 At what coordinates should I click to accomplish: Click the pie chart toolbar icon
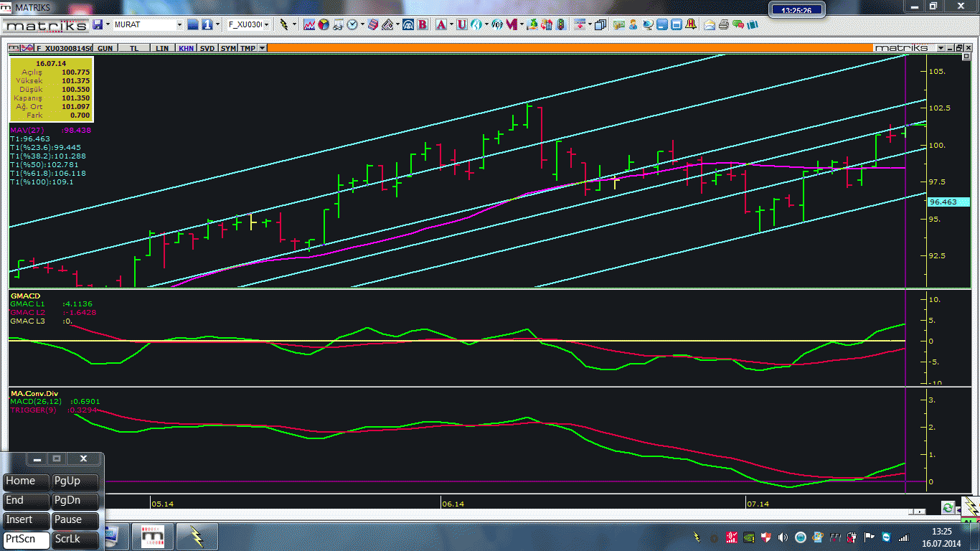[324, 24]
